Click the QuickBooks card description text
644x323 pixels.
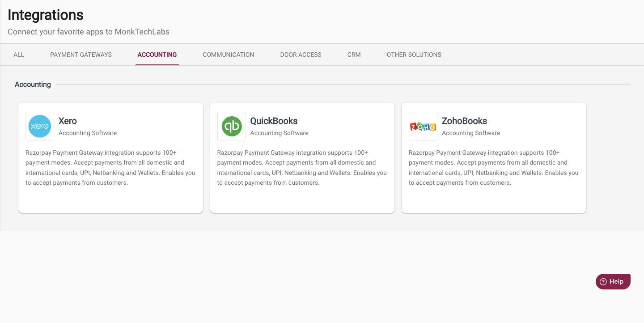pyautogui.click(x=302, y=168)
